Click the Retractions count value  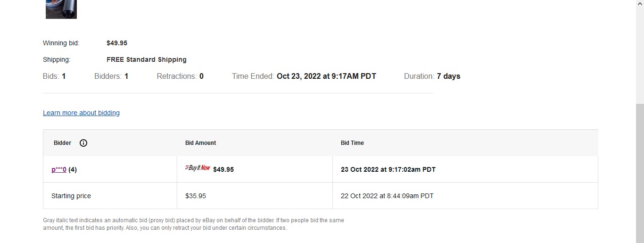(201, 76)
